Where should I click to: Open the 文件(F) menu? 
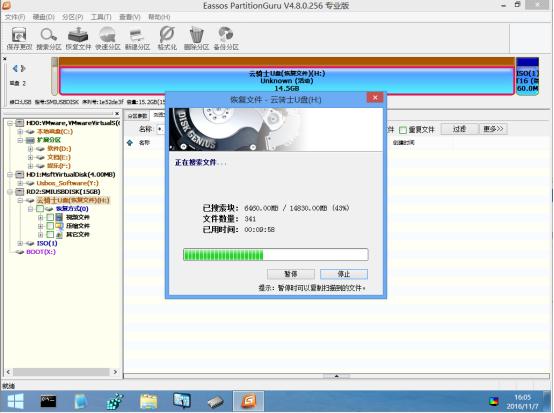pos(14,17)
